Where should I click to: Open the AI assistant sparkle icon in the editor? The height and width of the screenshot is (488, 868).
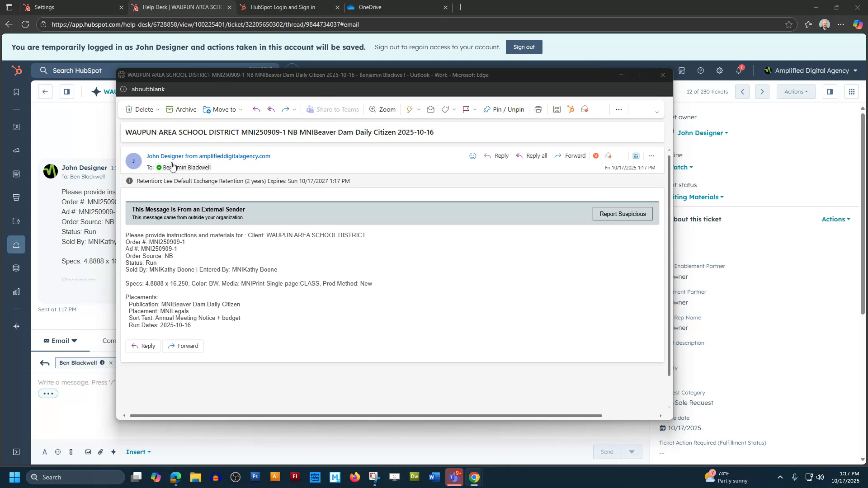tap(113, 452)
